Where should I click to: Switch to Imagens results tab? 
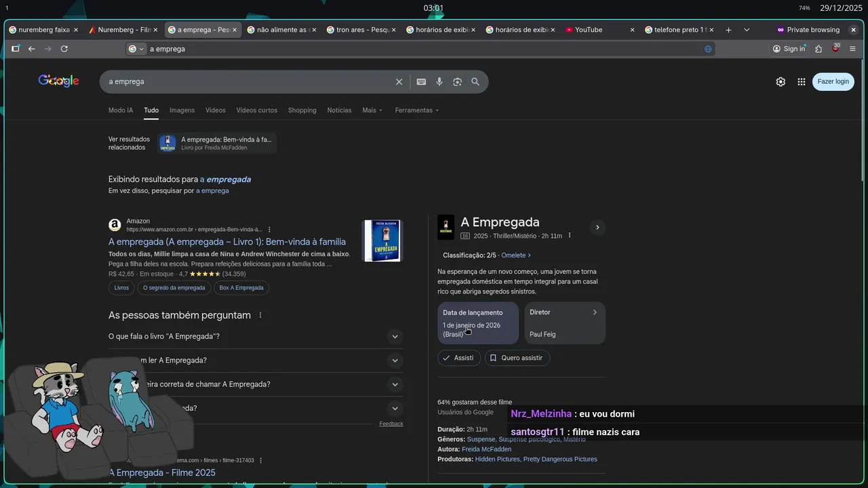click(182, 110)
